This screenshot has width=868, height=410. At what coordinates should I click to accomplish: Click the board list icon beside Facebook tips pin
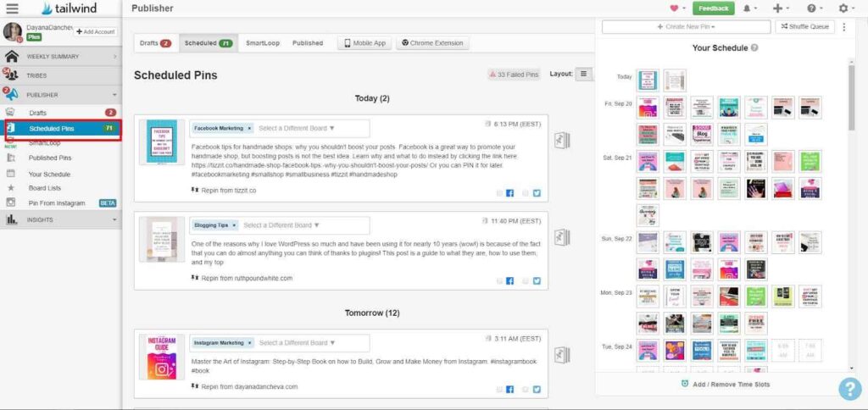pyautogui.click(x=563, y=141)
